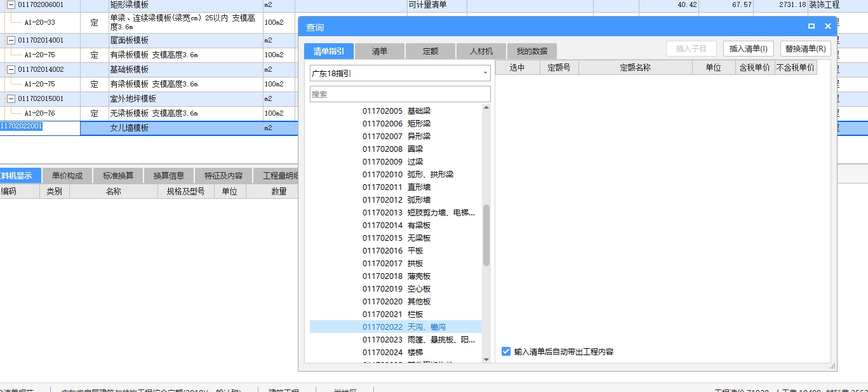Switch to the 标准换算 tab

118,175
